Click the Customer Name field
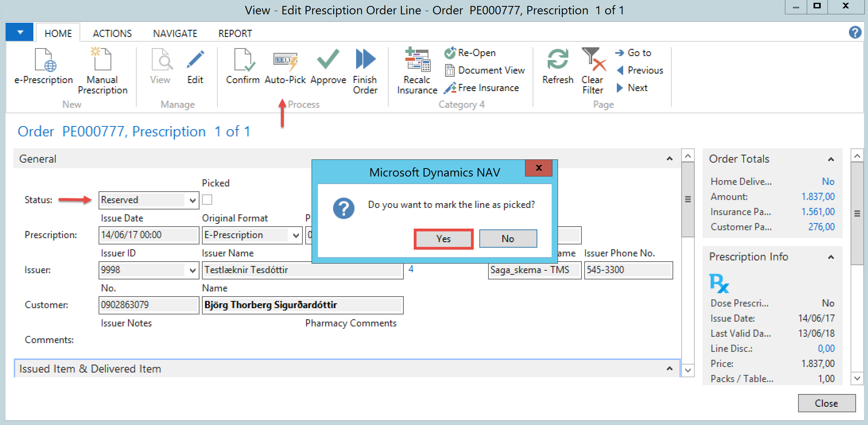Image resolution: width=868 pixels, height=425 pixels. tap(302, 305)
